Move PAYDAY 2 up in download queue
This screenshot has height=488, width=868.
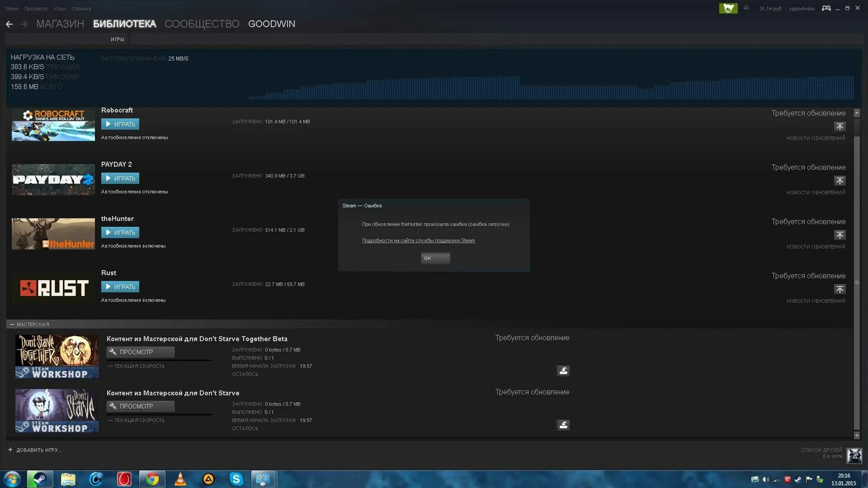click(840, 181)
